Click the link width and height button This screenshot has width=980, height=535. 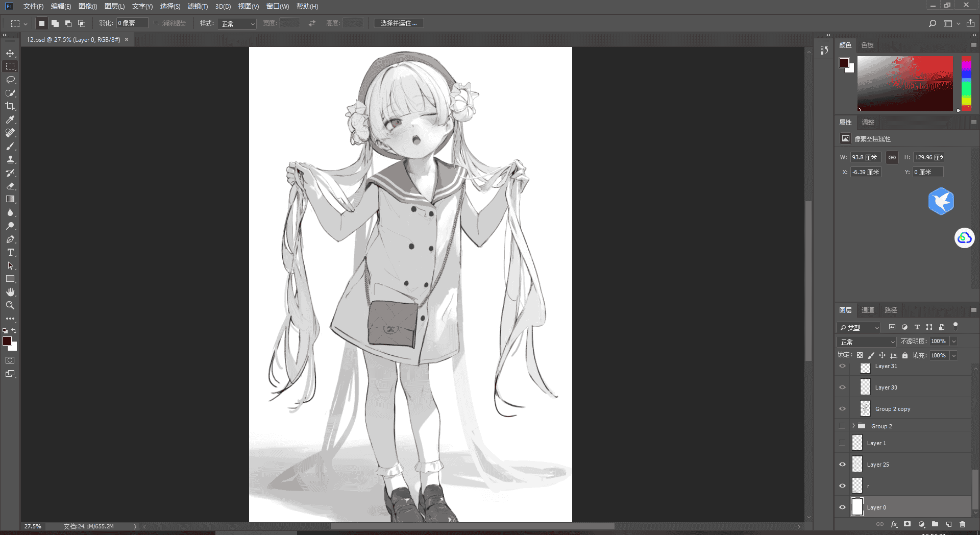892,157
